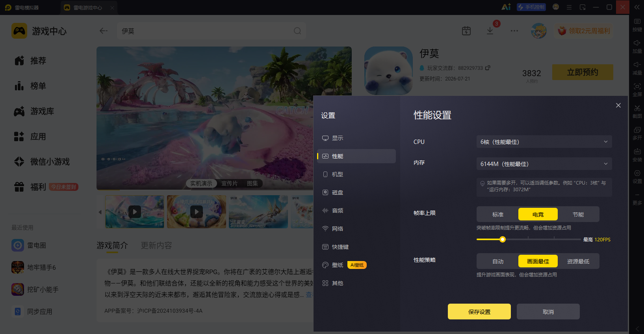Open 快捷键 settings section
Image resolution: width=644 pixels, height=334 pixels.
356,247
